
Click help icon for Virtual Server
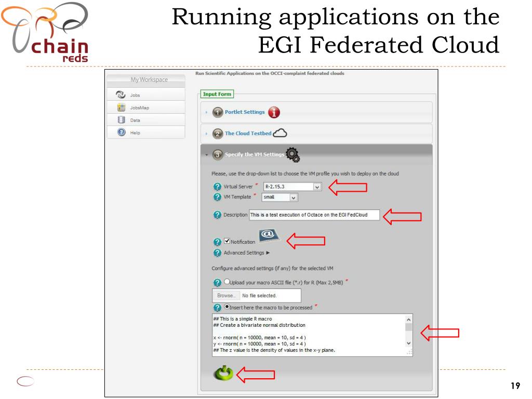point(217,187)
